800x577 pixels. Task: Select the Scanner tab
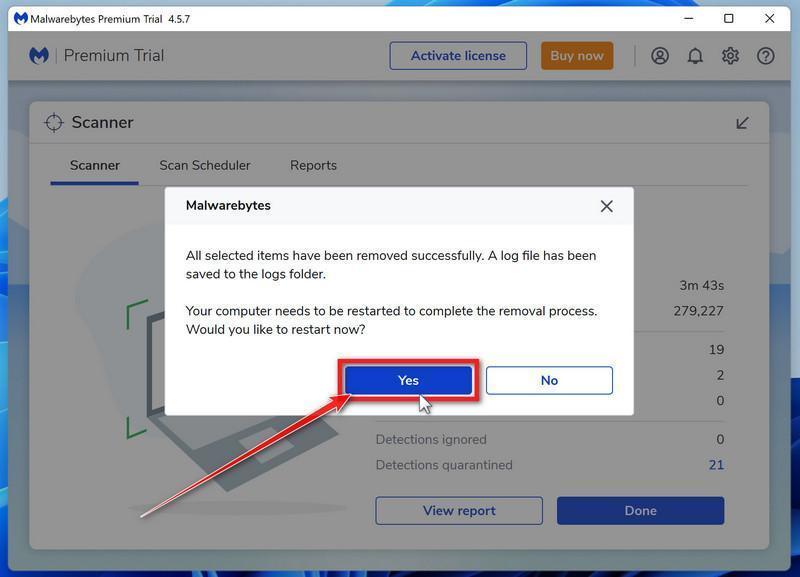point(94,165)
